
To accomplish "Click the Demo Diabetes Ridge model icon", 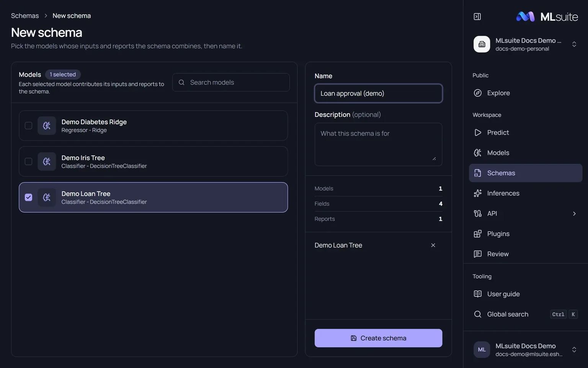I will 47,126.
